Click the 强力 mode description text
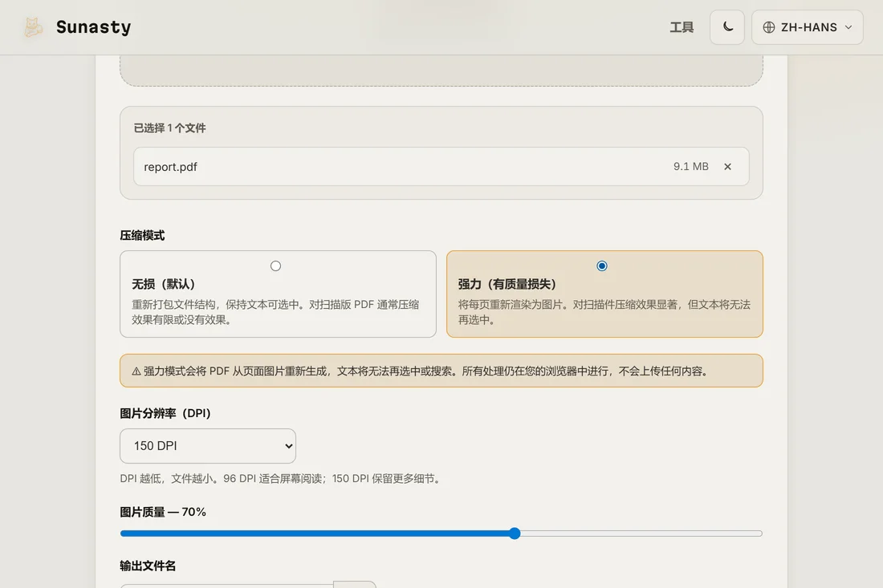 pos(604,312)
